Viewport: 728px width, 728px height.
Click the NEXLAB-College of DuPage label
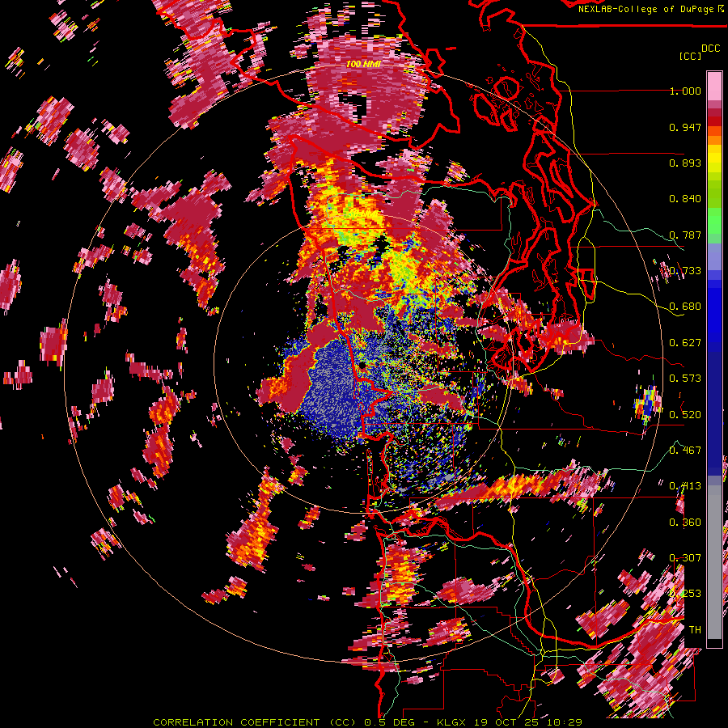tap(647, 9)
